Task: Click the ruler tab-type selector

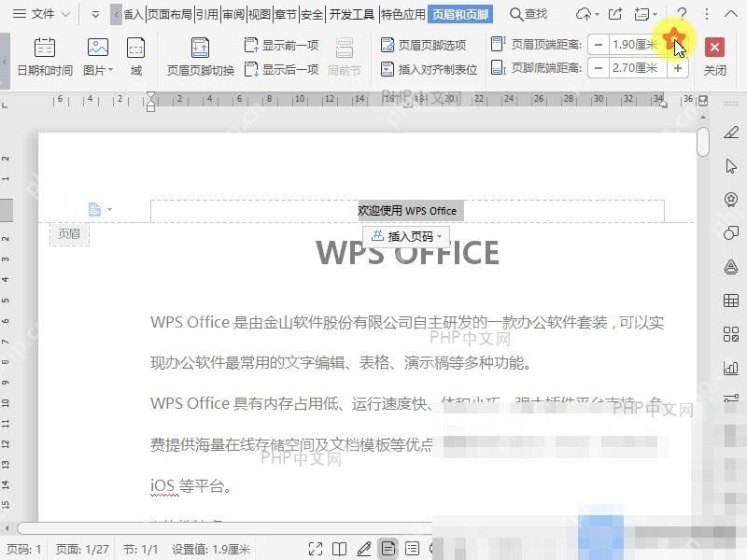Action: pyautogui.click(x=5, y=105)
